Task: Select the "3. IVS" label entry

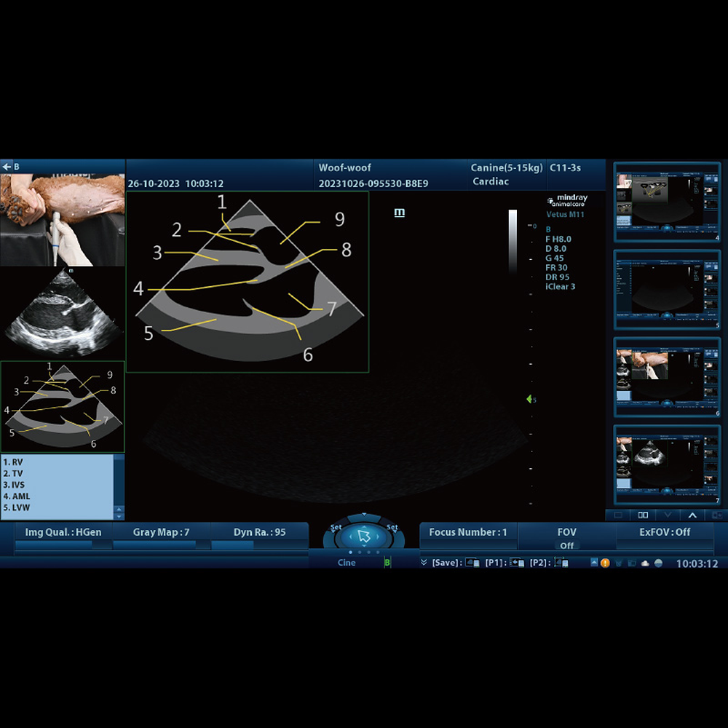Action: pos(14,485)
